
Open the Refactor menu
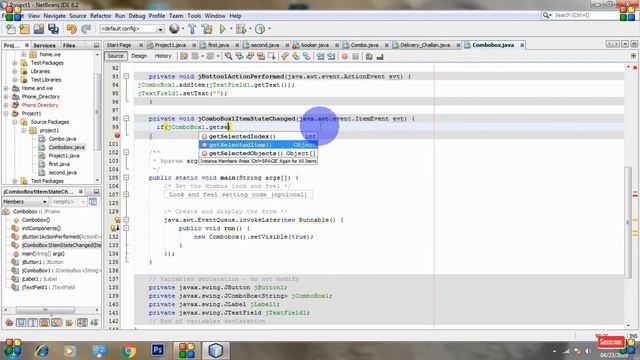tap(100, 16)
